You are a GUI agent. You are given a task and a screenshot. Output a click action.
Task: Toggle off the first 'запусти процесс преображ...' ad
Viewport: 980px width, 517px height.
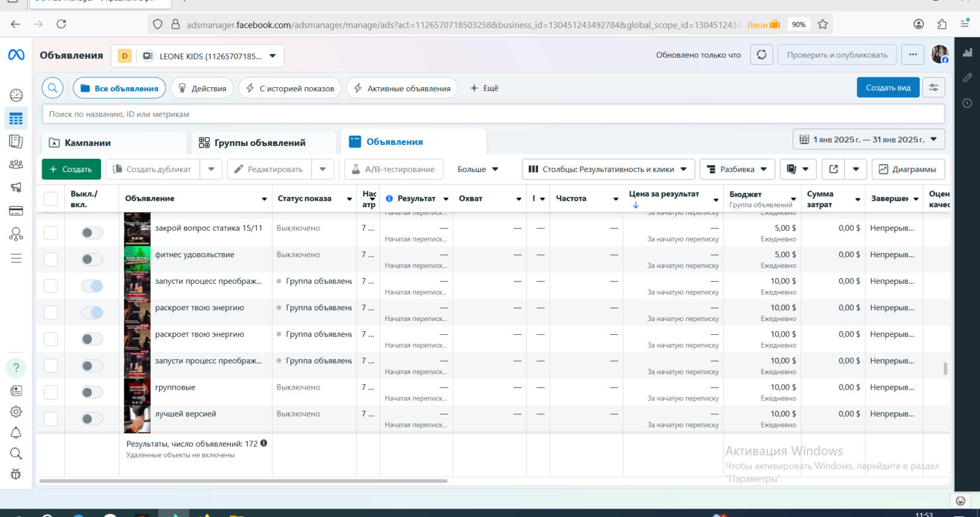pyautogui.click(x=92, y=286)
